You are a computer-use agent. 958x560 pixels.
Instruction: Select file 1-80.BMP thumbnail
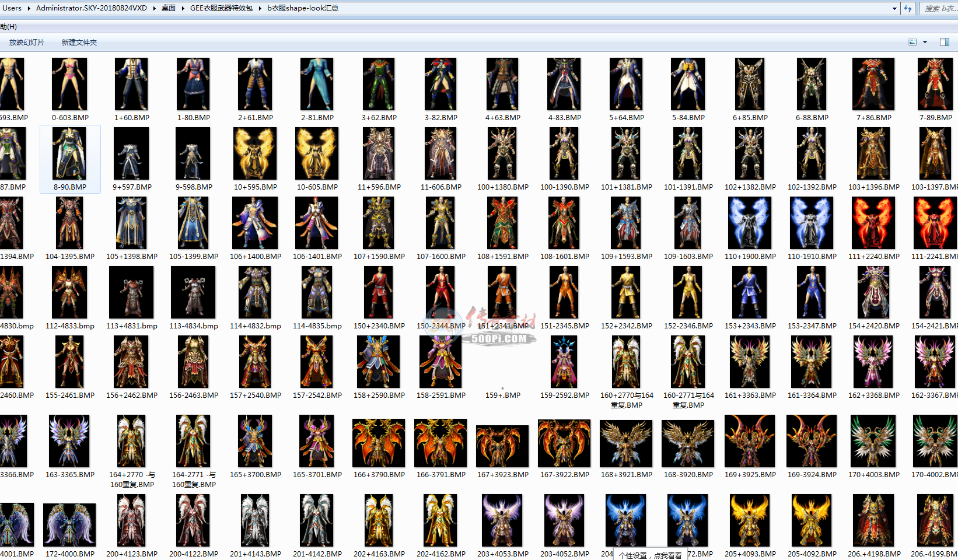tap(193, 84)
